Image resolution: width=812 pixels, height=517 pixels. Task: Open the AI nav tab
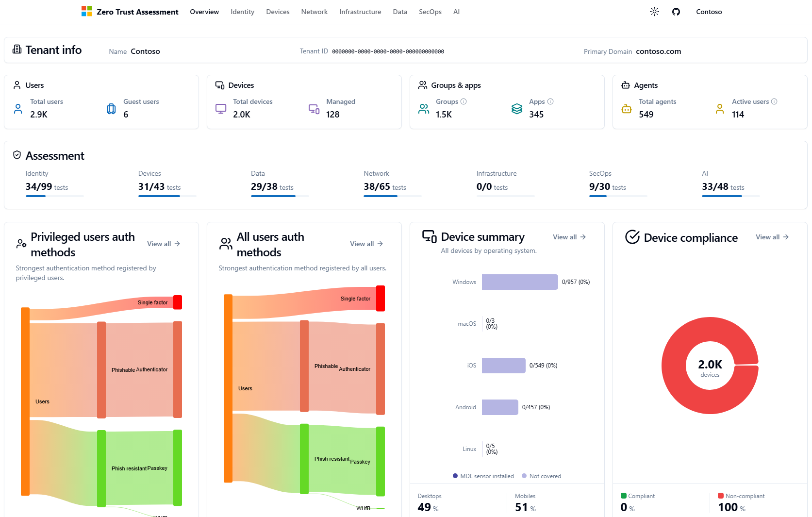coord(456,12)
